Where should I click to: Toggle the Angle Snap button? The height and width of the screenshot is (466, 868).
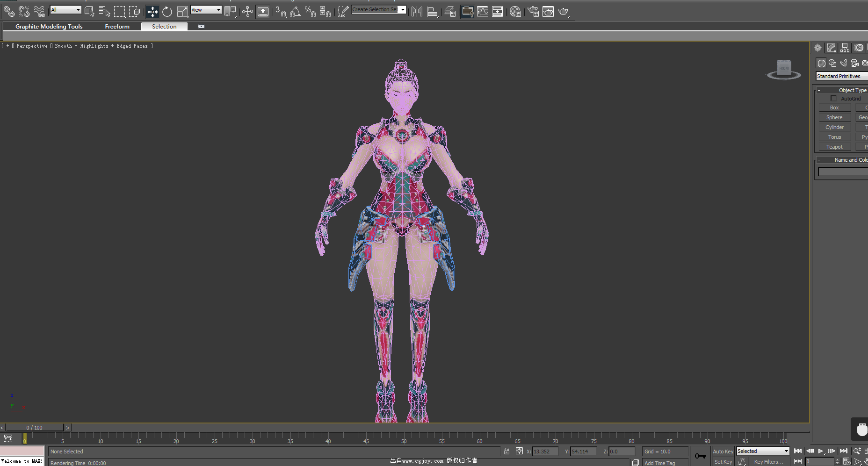click(x=295, y=12)
